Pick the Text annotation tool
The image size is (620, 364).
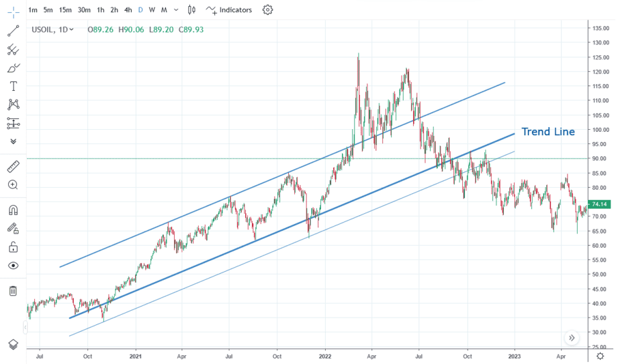[12, 86]
